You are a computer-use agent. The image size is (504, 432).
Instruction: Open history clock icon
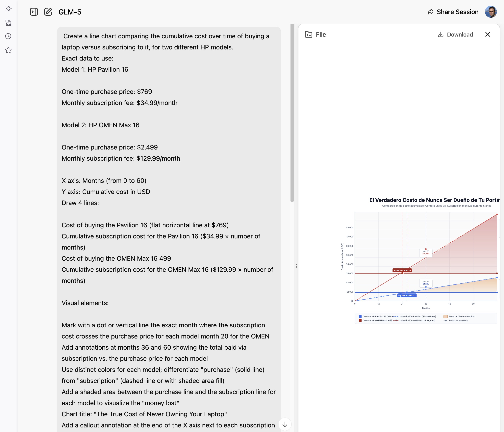click(8, 36)
